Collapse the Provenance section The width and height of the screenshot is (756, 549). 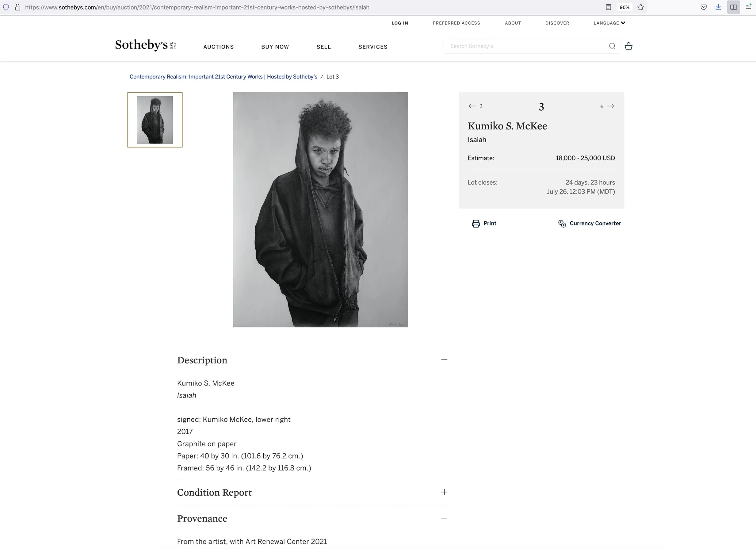coord(444,518)
